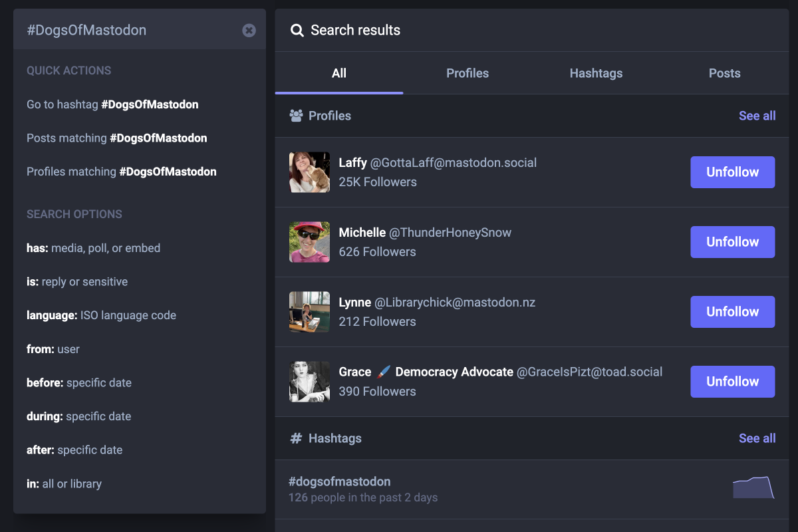Select the before: specific date option
The width and height of the screenshot is (798, 532).
(79, 382)
